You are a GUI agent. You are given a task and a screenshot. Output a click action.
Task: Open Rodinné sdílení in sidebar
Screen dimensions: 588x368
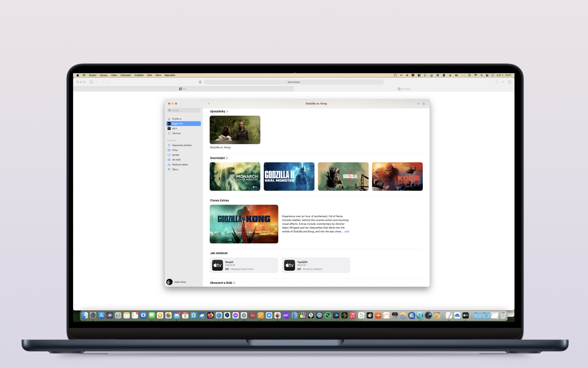180,165
